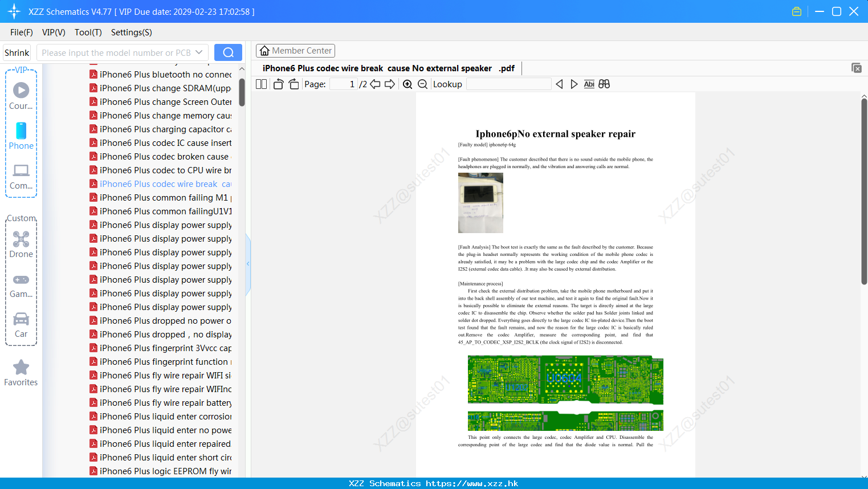Open iPhone6 Plus fly wire repair WIFI si

click(x=161, y=376)
